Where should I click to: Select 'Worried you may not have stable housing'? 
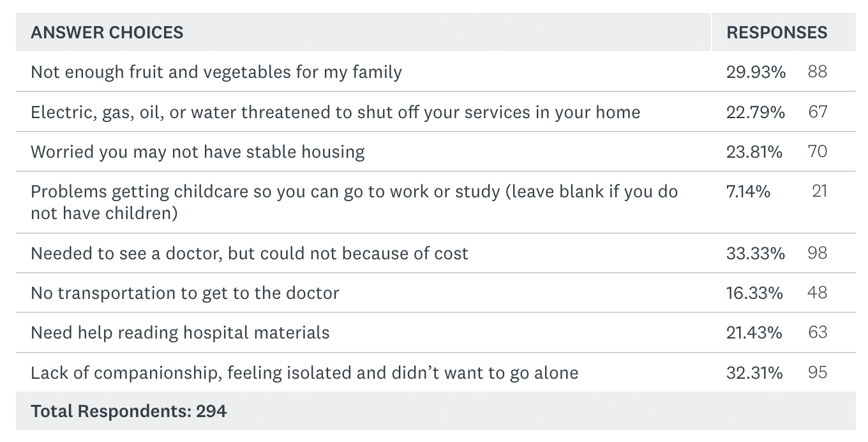pos(198,152)
